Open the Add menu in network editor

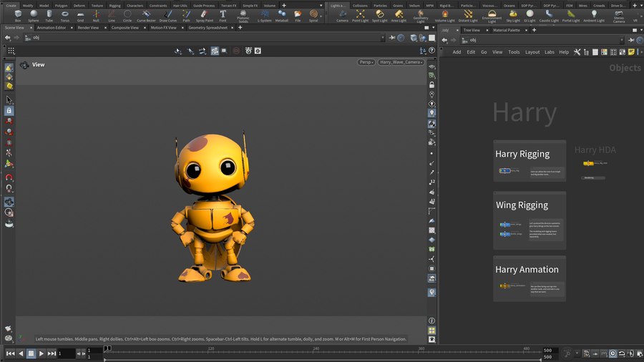[x=457, y=52]
